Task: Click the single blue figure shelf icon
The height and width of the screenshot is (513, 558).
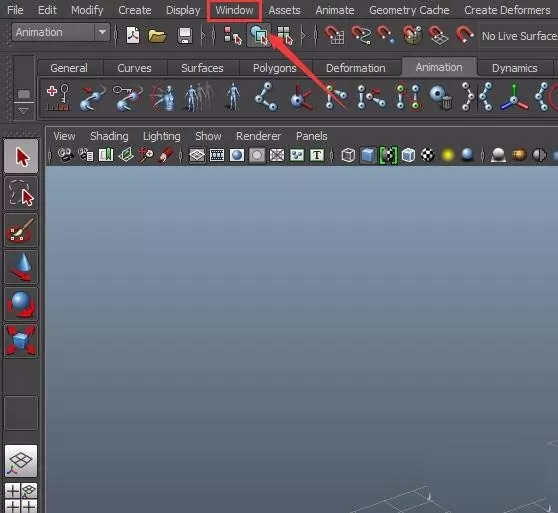Action: point(233,97)
